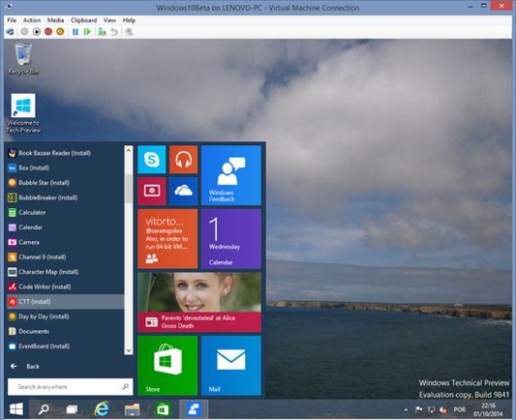Open the Calendar tile showing Wednesday

[231, 239]
